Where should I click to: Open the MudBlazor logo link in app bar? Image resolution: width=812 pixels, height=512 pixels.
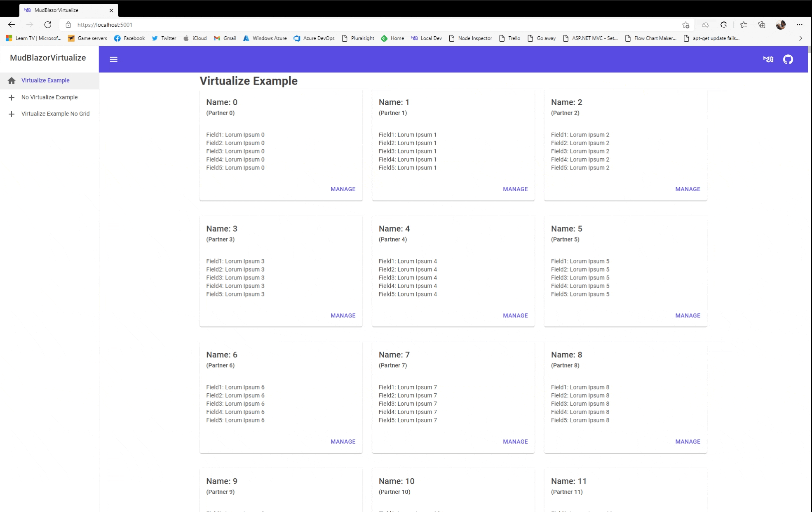pyautogui.click(x=768, y=59)
